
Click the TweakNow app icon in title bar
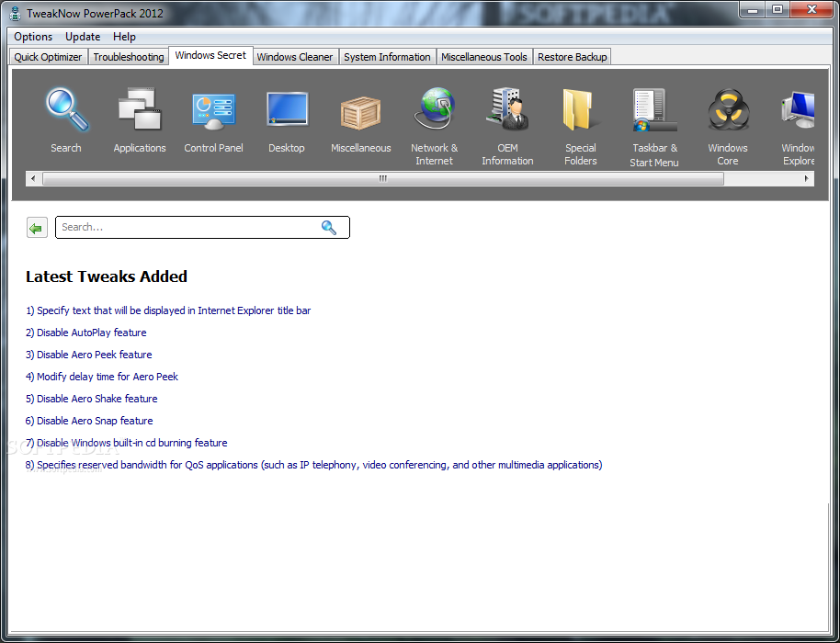pos(16,14)
